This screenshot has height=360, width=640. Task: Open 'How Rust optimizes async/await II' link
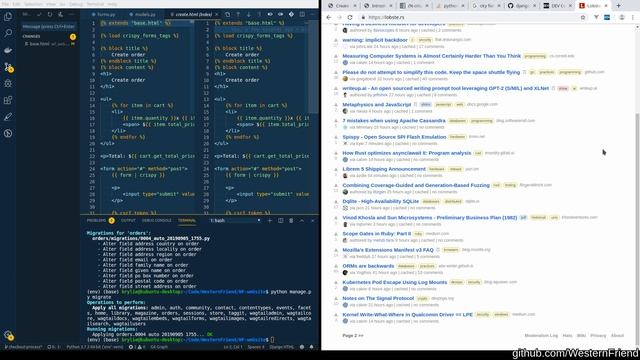coord(407,153)
